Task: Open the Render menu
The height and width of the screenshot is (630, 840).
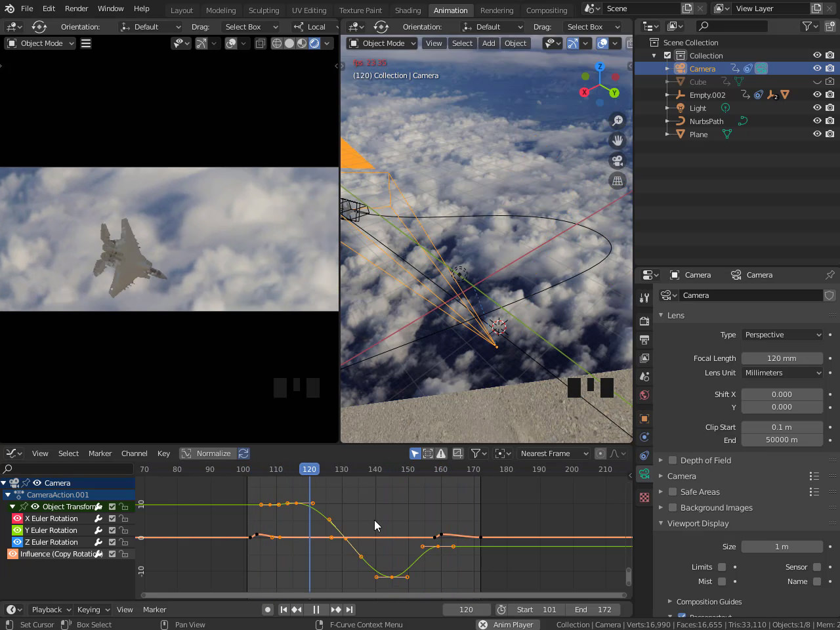Action: [76, 9]
